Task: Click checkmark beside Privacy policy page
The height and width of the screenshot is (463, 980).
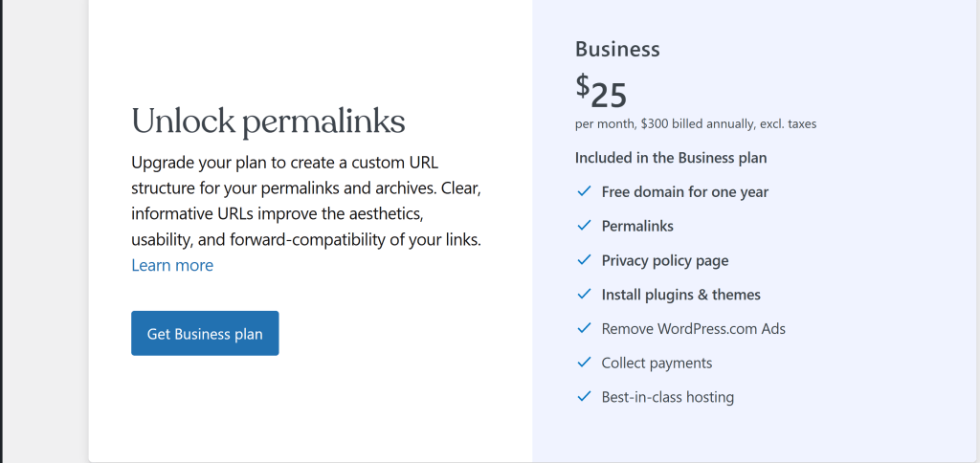Action: (x=584, y=260)
